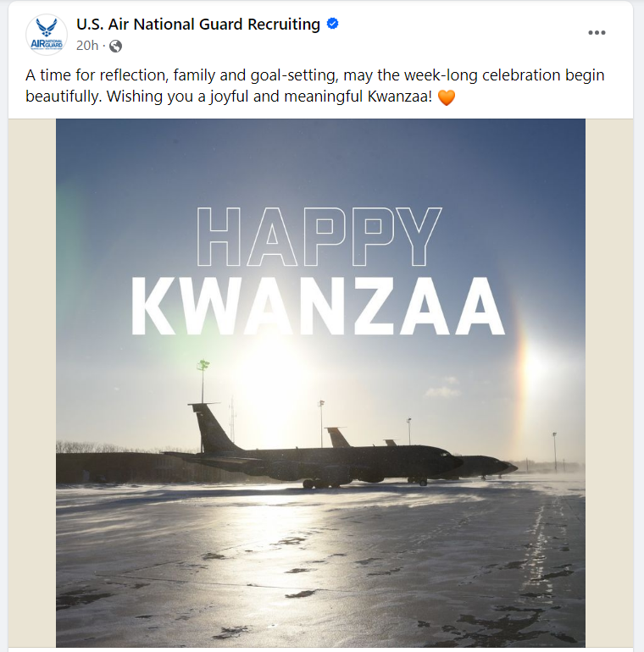Viewport: 644px width, 652px height.
Task: Open U.S. Air National Guard Recruiting page
Action: (x=198, y=25)
